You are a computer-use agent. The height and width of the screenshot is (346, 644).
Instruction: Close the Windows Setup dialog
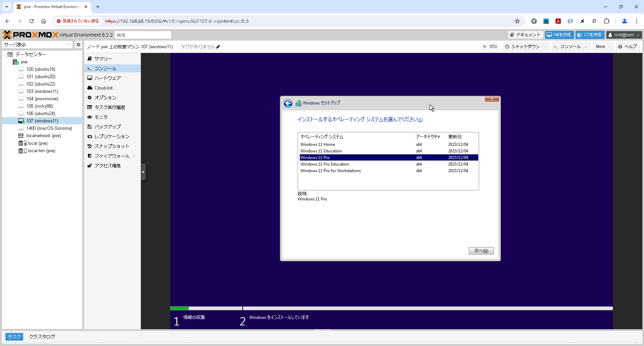pyautogui.click(x=492, y=99)
